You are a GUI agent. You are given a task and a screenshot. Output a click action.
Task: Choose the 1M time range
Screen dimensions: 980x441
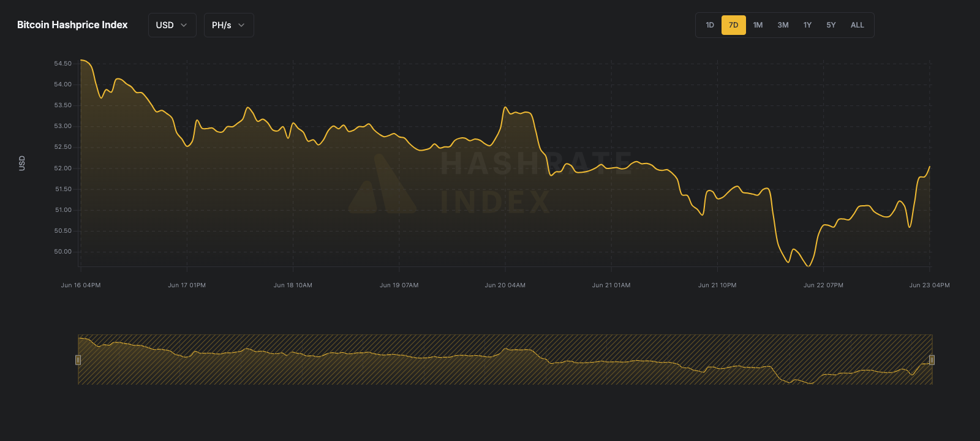pyautogui.click(x=758, y=25)
